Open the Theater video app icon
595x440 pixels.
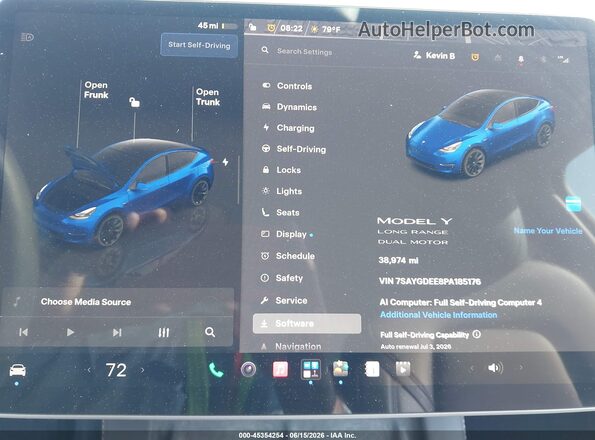click(403, 369)
